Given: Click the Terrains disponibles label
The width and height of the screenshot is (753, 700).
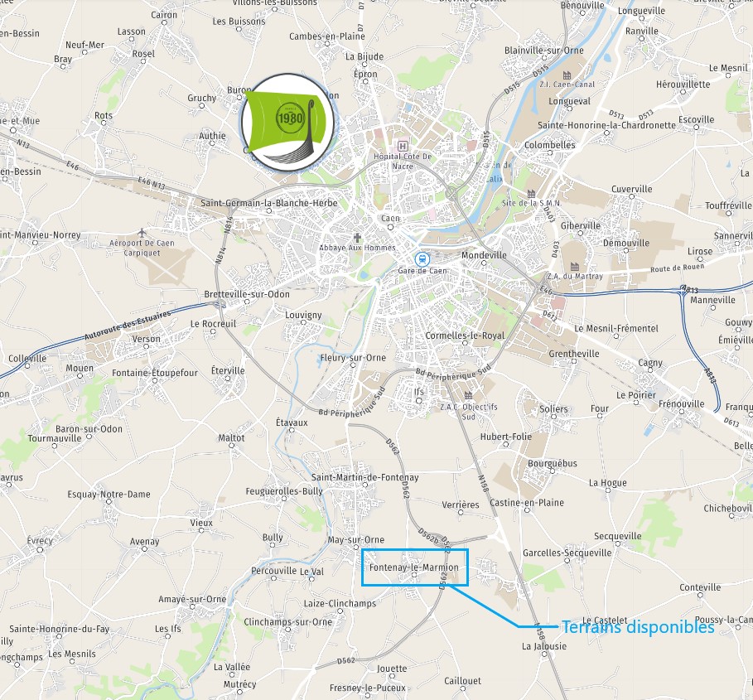Looking at the screenshot, I should coord(638,627).
